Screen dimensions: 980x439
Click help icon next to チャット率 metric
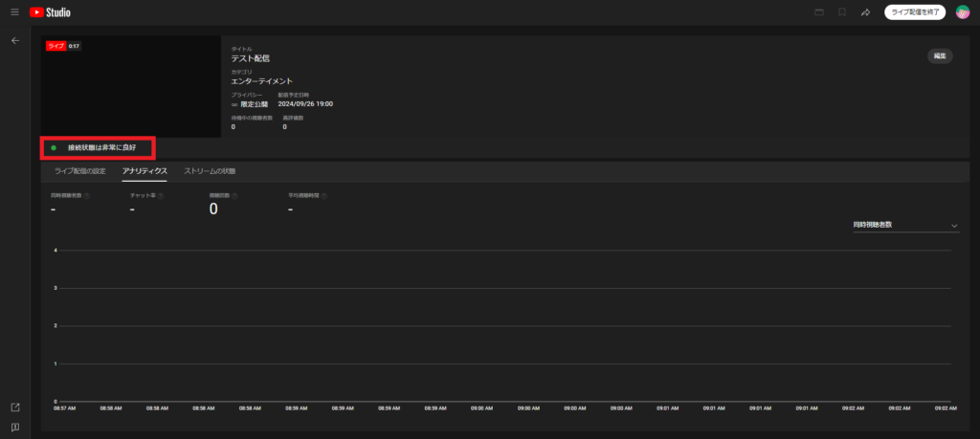click(x=161, y=195)
